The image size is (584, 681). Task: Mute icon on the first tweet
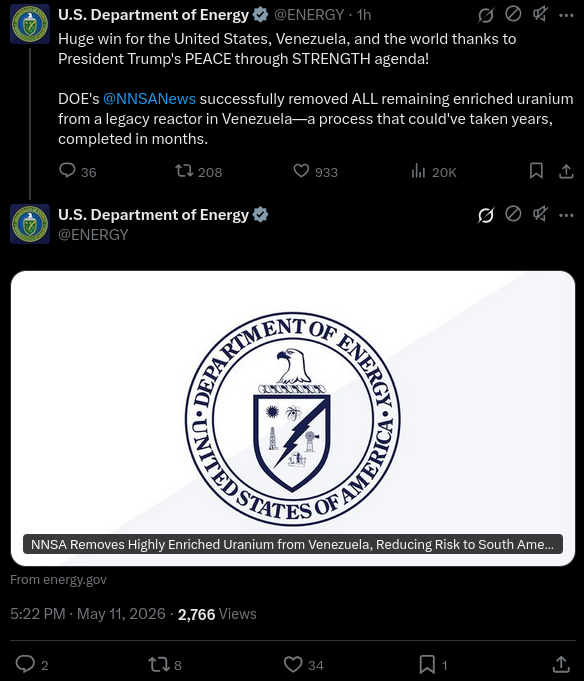coord(540,14)
